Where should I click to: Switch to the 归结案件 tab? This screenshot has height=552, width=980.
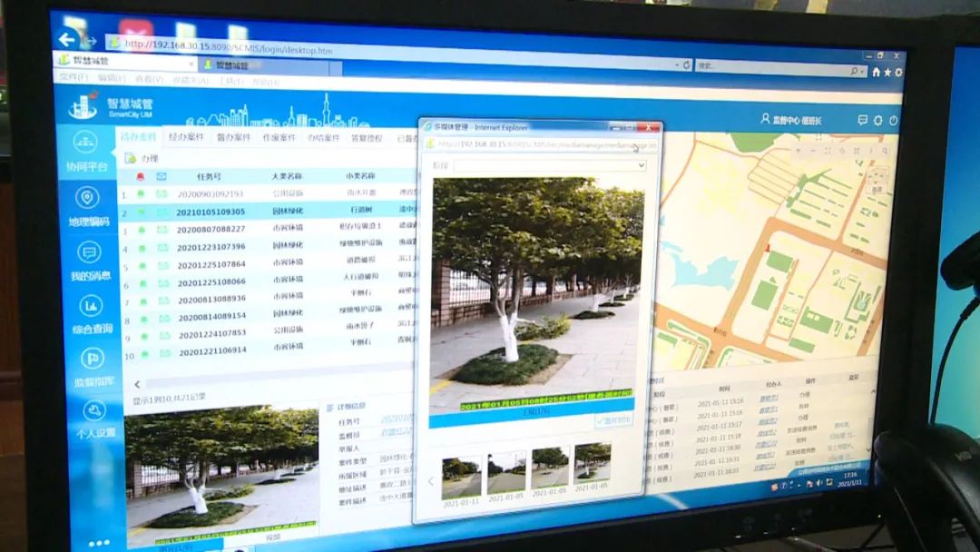[x=323, y=137]
